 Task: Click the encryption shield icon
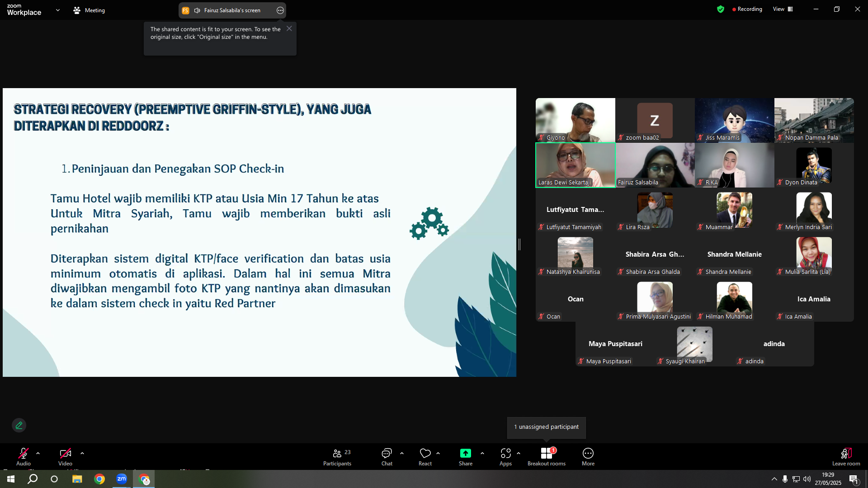click(721, 9)
